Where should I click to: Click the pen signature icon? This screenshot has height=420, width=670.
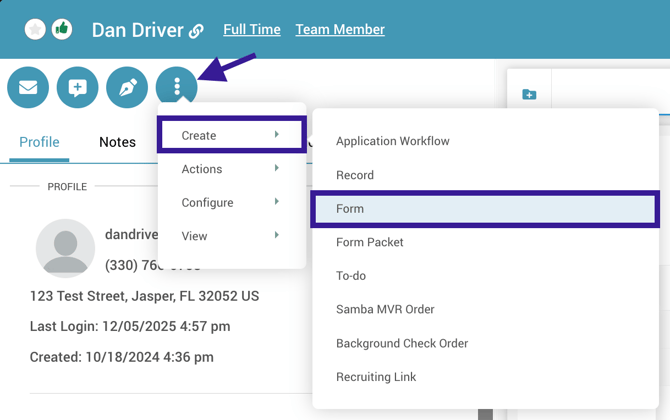point(127,88)
